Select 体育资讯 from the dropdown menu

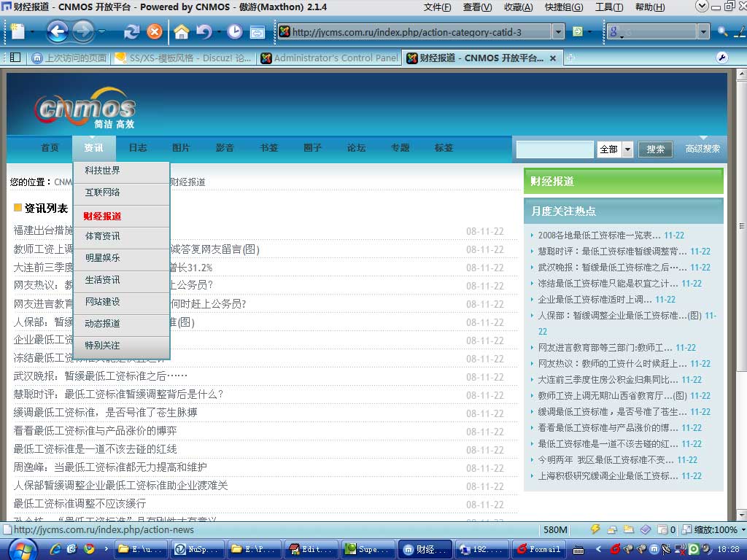point(103,236)
